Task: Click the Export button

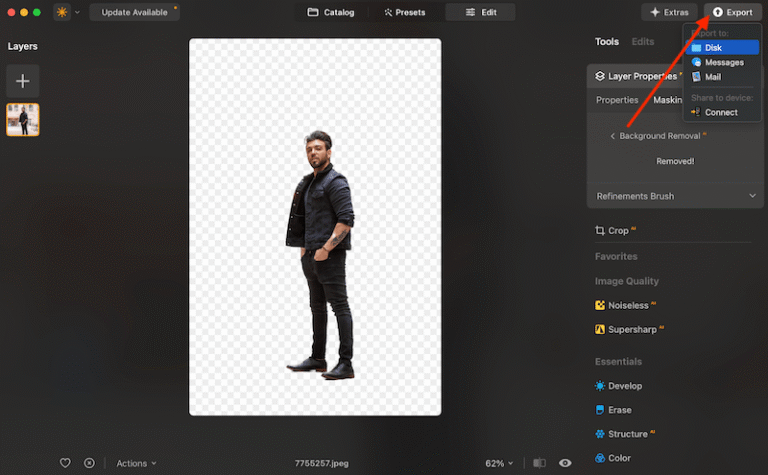Action: pos(733,12)
